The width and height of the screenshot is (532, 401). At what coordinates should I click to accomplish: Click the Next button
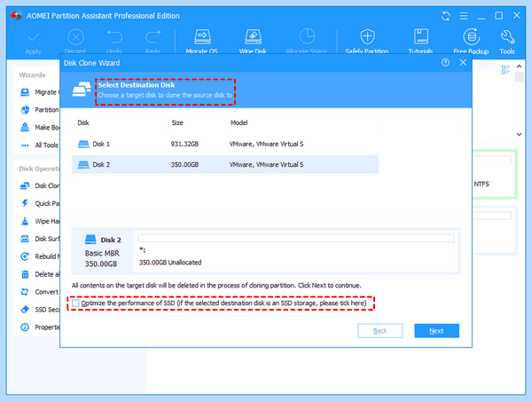coord(436,331)
